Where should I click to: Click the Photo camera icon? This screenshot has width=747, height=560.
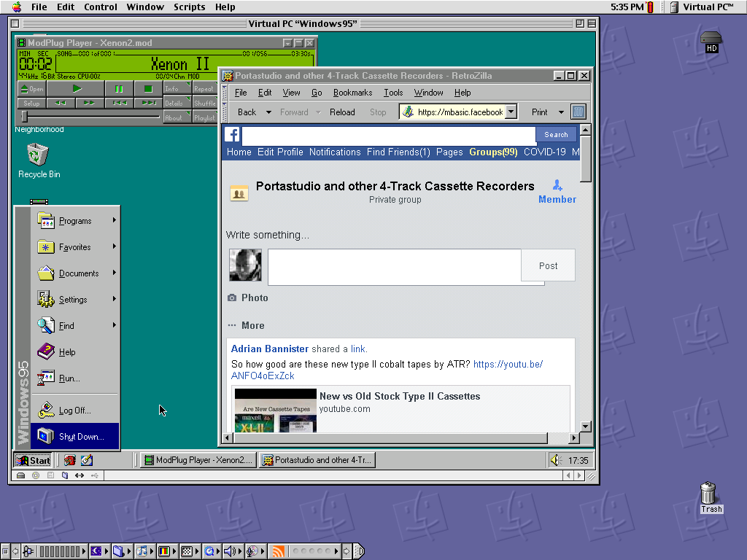(232, 297)
